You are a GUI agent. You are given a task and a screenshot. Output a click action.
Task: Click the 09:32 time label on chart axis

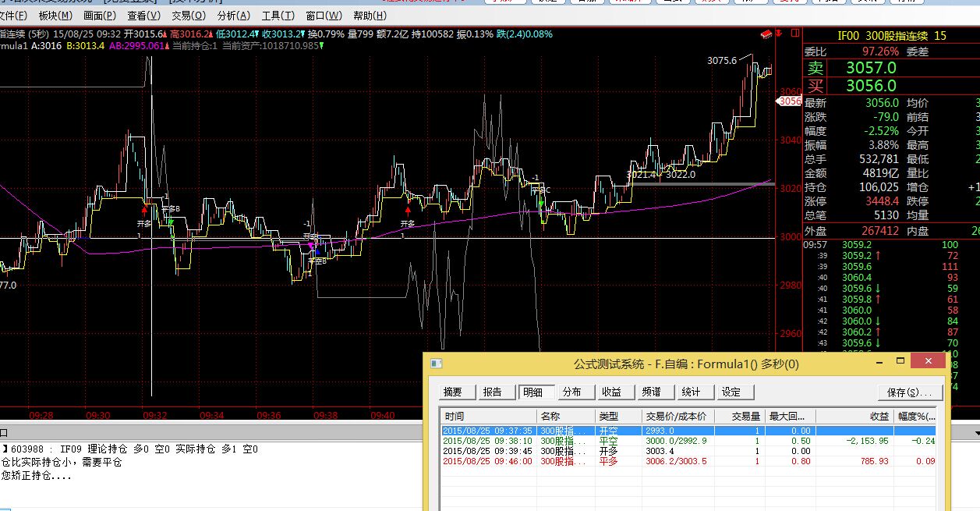click(155, 415)
